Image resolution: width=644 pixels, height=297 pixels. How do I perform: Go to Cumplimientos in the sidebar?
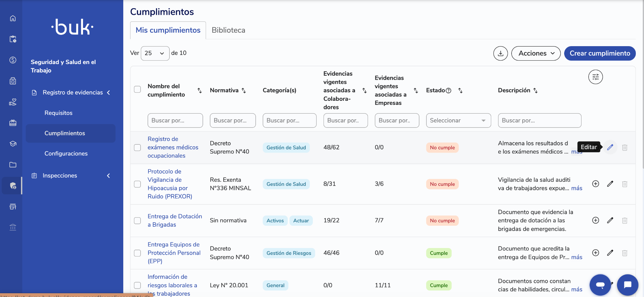71,133
